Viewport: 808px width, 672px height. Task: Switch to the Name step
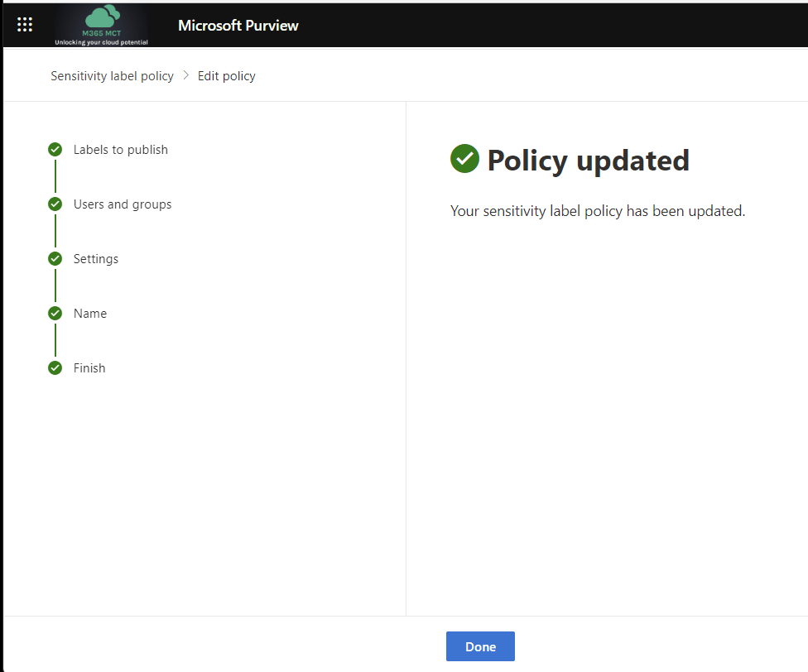90,314
